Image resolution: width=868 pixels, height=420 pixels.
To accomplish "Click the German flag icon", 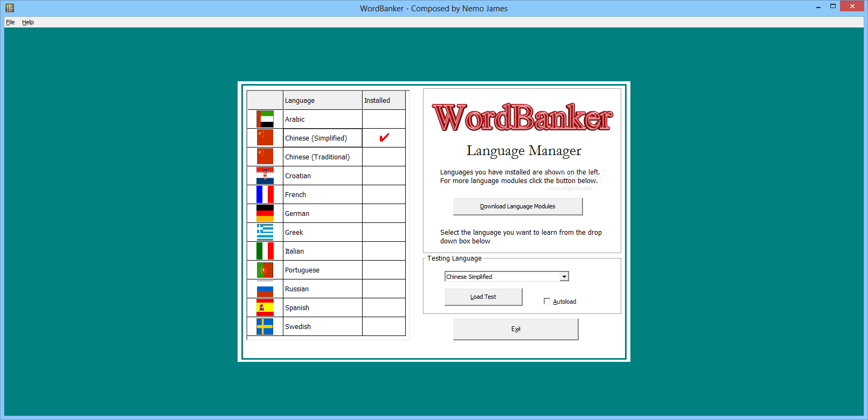I will (265, 213).
